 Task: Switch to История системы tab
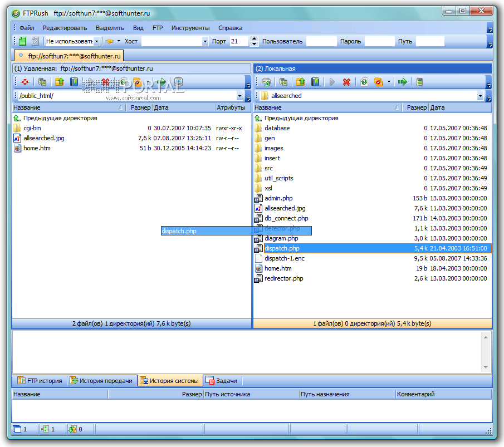[x=170, y=381]
